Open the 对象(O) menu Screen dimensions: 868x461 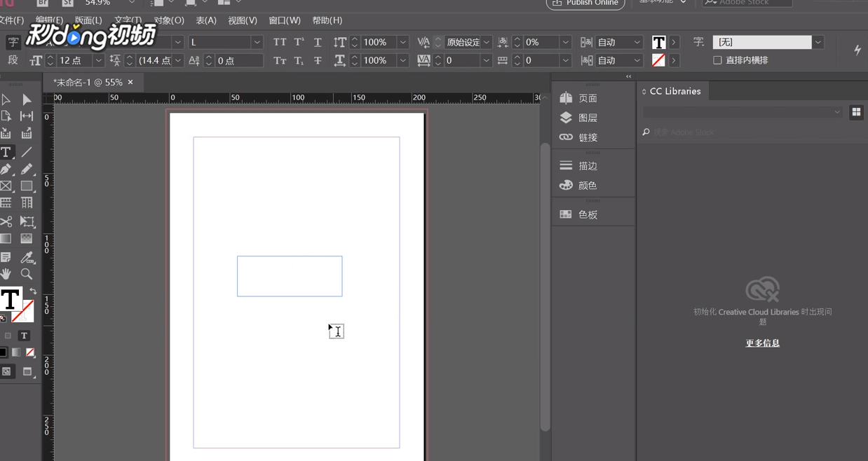pos(168,21)
